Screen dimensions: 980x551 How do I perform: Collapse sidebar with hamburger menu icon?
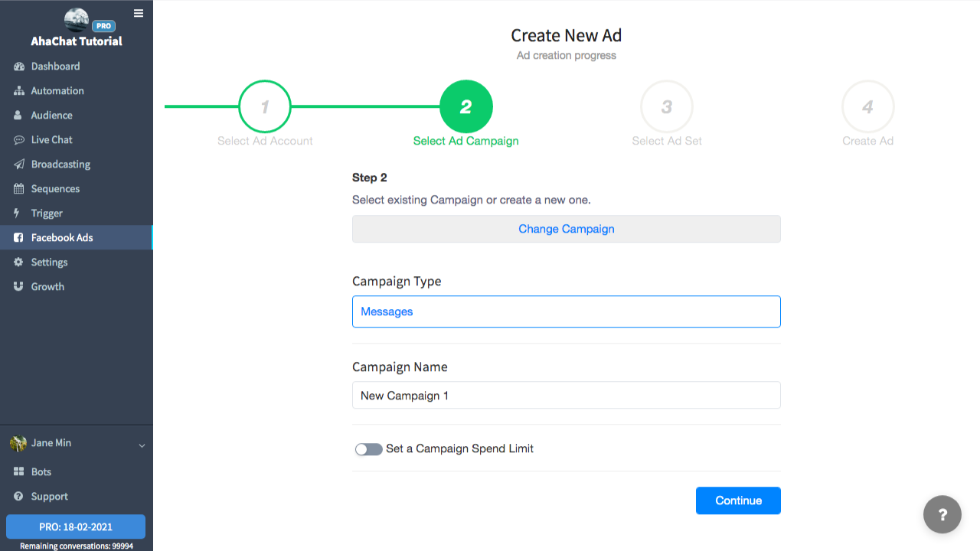pos(138,13)
